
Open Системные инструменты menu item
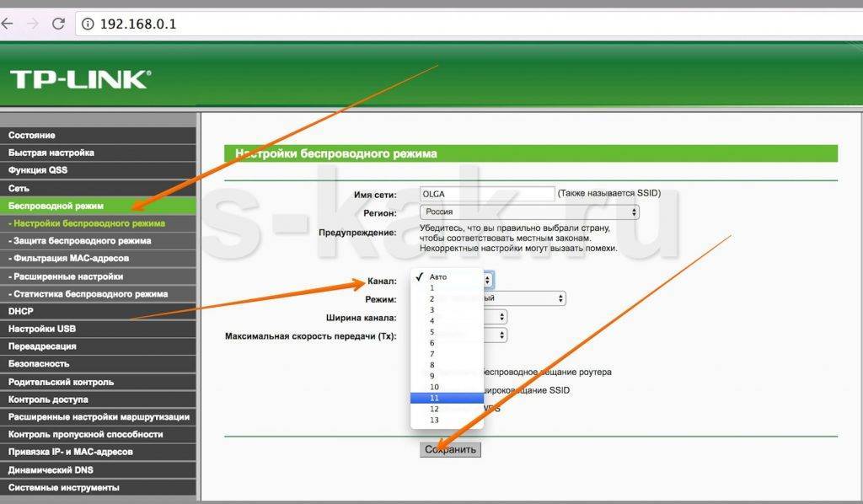[98, 487]
